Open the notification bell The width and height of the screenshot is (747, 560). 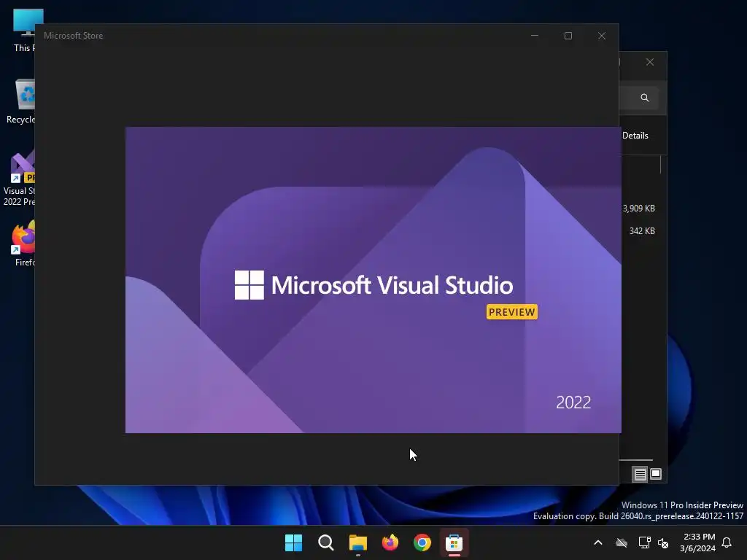(x=727, y=542)
